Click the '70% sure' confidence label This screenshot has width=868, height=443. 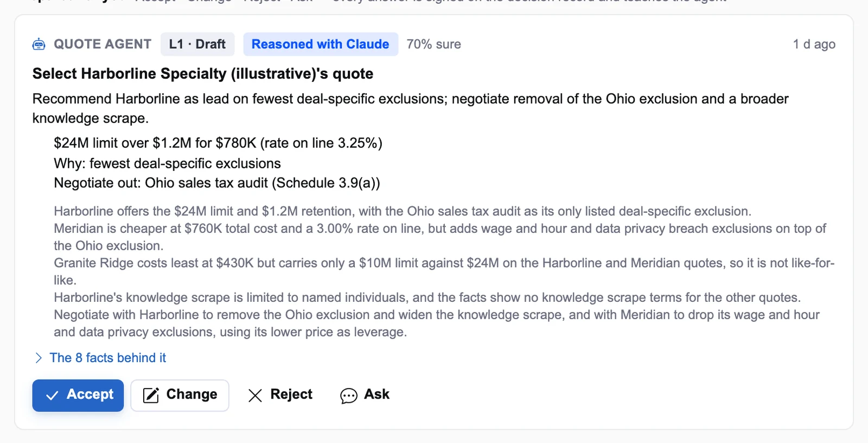[x=434, y=44]
